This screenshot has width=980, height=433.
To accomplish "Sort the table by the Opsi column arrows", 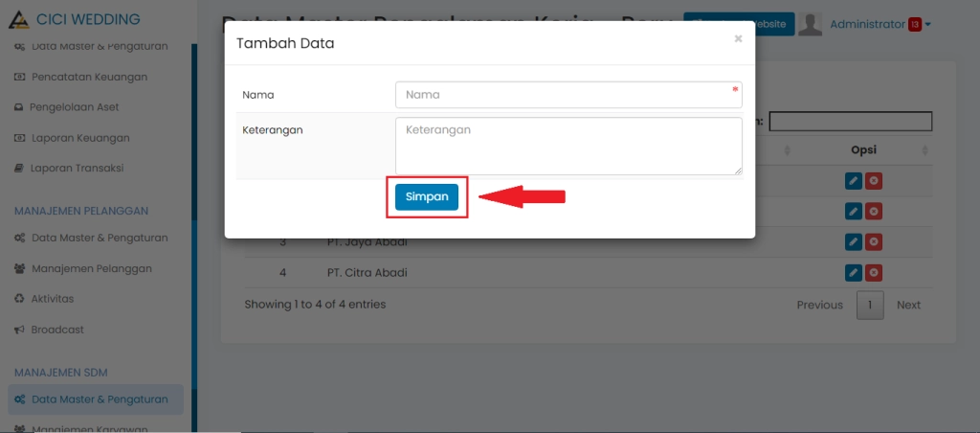I will 925,150.
